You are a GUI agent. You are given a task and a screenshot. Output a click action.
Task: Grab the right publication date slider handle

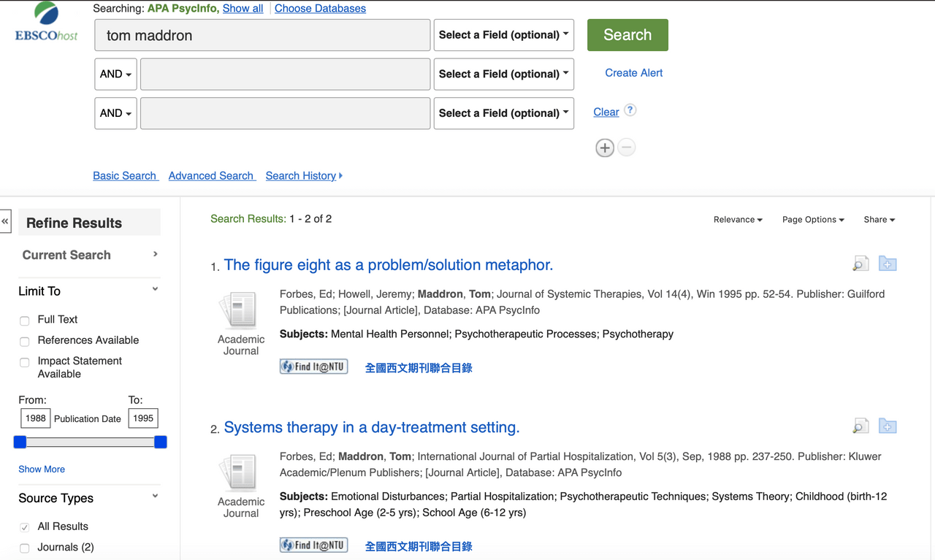coord(161,442)
